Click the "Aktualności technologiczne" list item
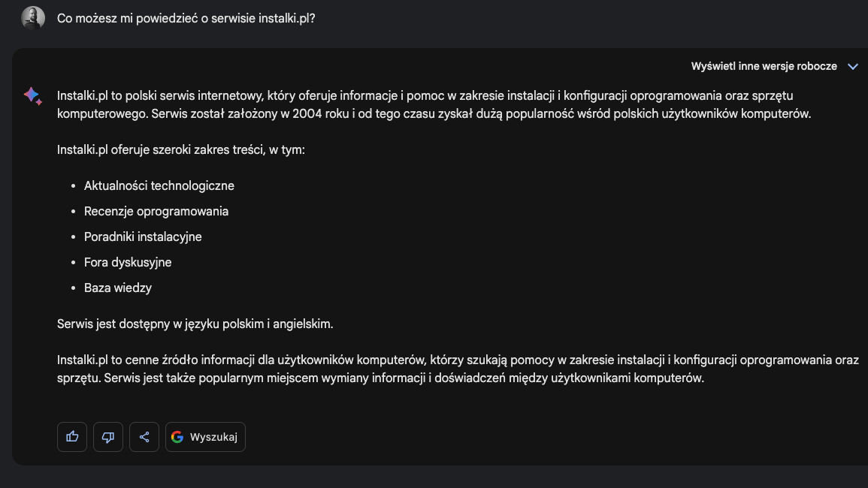 tap(159, 185)
